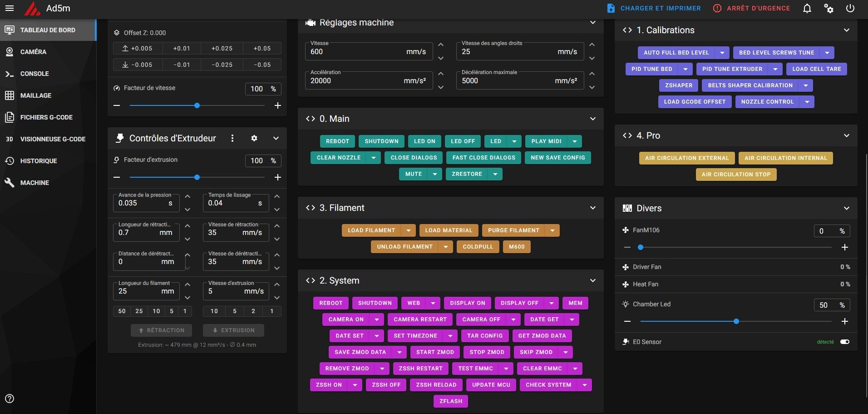Open the hamburger navigation menu
The height and width of the screenshot is (414, 868).
pos(10,8)
